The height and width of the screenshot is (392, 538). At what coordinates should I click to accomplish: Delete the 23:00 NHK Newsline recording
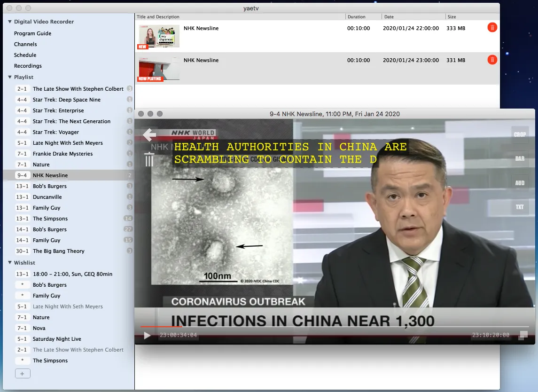coord(492,60)
